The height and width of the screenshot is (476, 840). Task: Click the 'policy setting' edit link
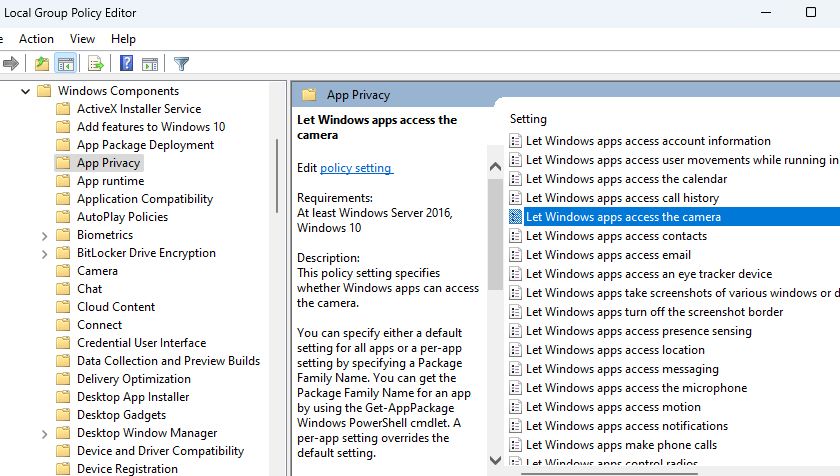(x=356, y=168)
